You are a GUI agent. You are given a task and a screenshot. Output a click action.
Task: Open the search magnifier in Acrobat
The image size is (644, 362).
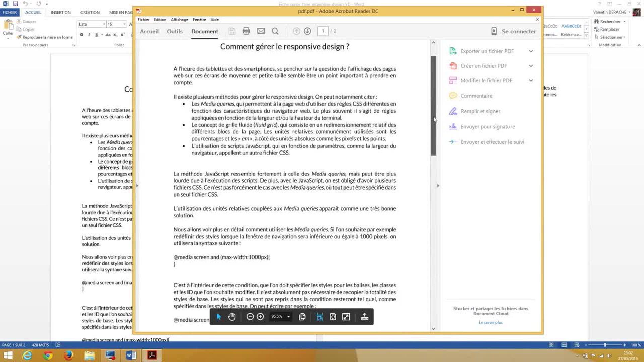point(275,31)
